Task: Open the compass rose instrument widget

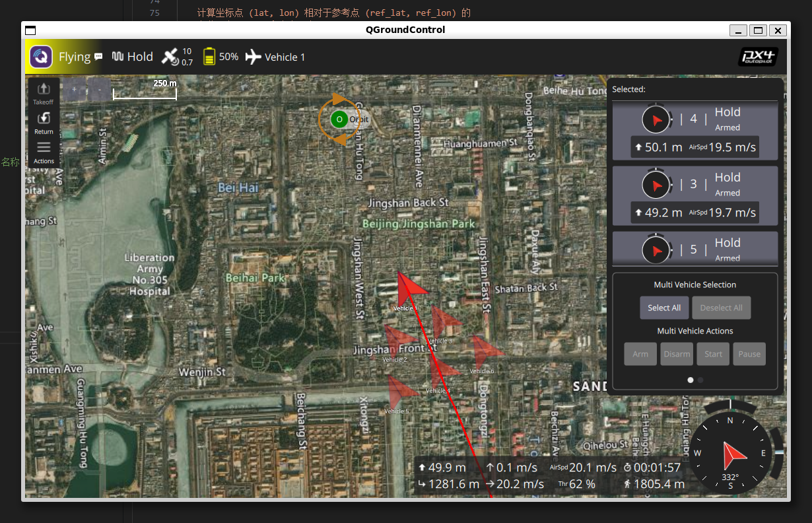Action: (730, 453)
